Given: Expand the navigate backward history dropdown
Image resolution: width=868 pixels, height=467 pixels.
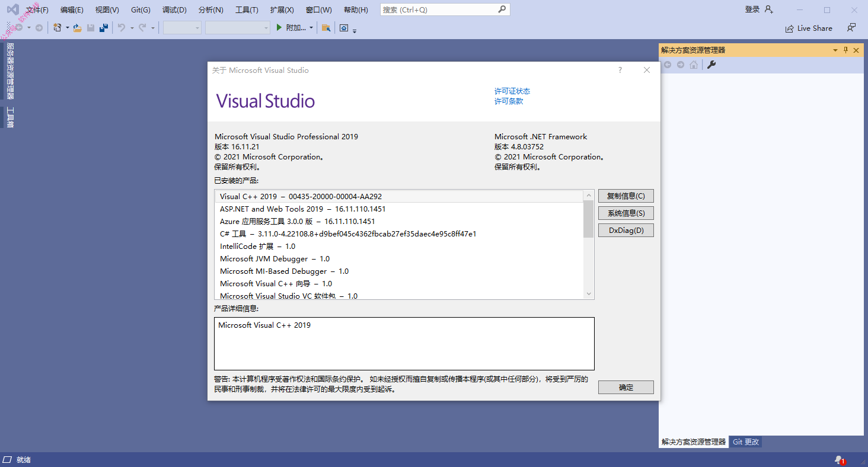Looking at the screenshot, I should pos(28,28).
